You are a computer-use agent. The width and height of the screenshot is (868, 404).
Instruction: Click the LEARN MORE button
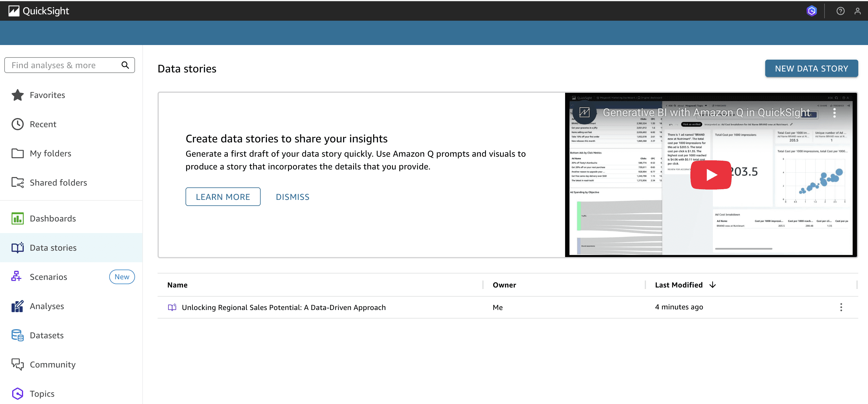(223, 197)
